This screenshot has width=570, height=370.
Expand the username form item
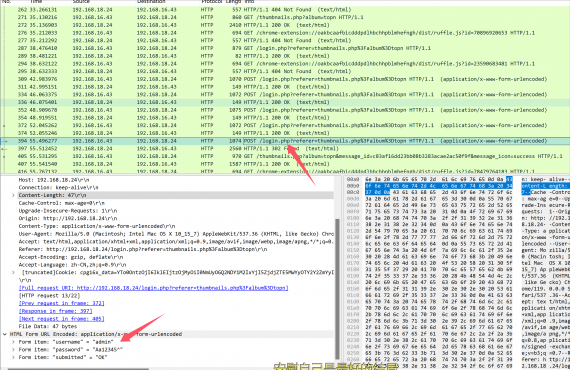(13, 342)
